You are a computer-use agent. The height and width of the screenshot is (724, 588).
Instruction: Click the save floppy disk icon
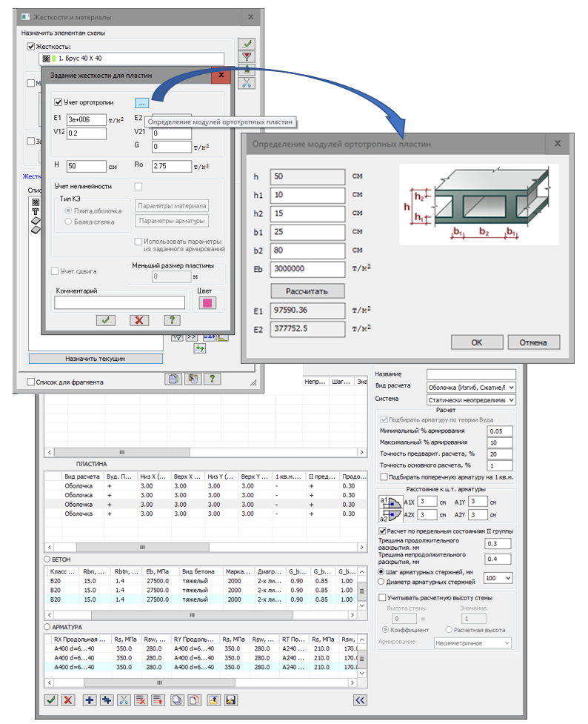[x=231, y=700]
